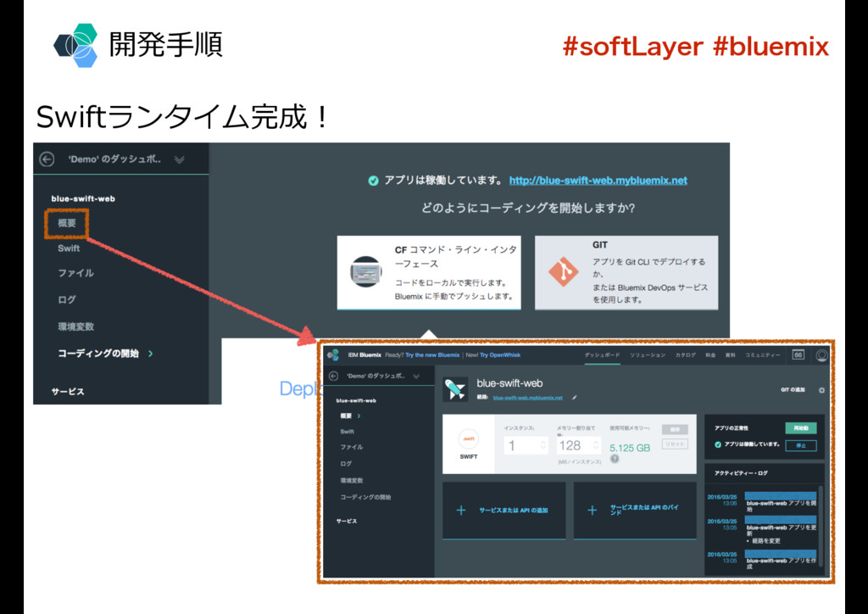Image resolution: width=868 pixels, height=614 pixels.
Task: Select bold コーディングの開始 in the start-coding page sidebar
Action: 98,354
